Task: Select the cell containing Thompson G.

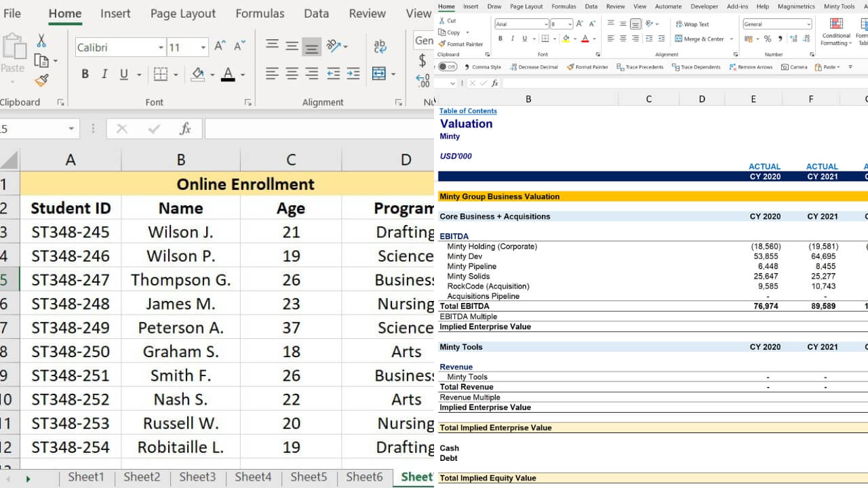Action: click(180, 280)
